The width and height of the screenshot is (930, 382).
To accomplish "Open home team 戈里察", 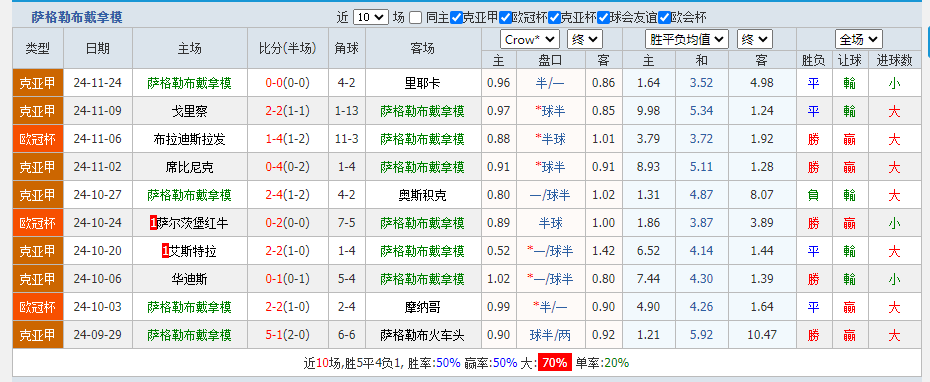I will tap(189, 112).
